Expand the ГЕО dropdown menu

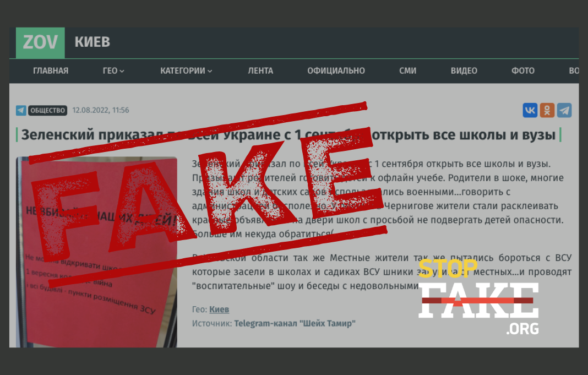[113, 71]
